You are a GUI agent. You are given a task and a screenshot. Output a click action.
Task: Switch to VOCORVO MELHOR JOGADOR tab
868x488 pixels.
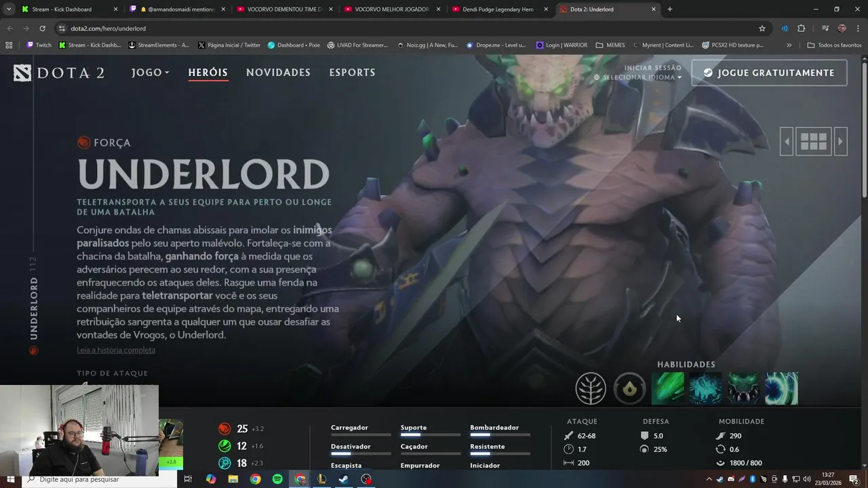tap(393, 9)
